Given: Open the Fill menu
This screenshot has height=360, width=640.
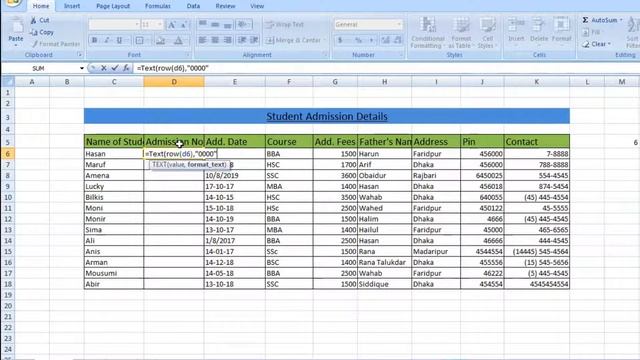Looking at the screenshot, I should tap(591, 32).
